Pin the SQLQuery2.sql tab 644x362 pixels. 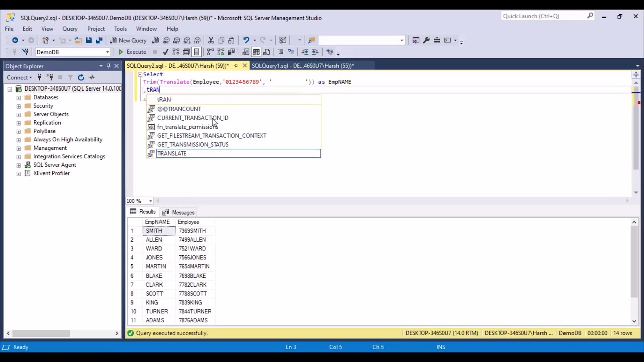pyautogui.click(x=236, y=66)
